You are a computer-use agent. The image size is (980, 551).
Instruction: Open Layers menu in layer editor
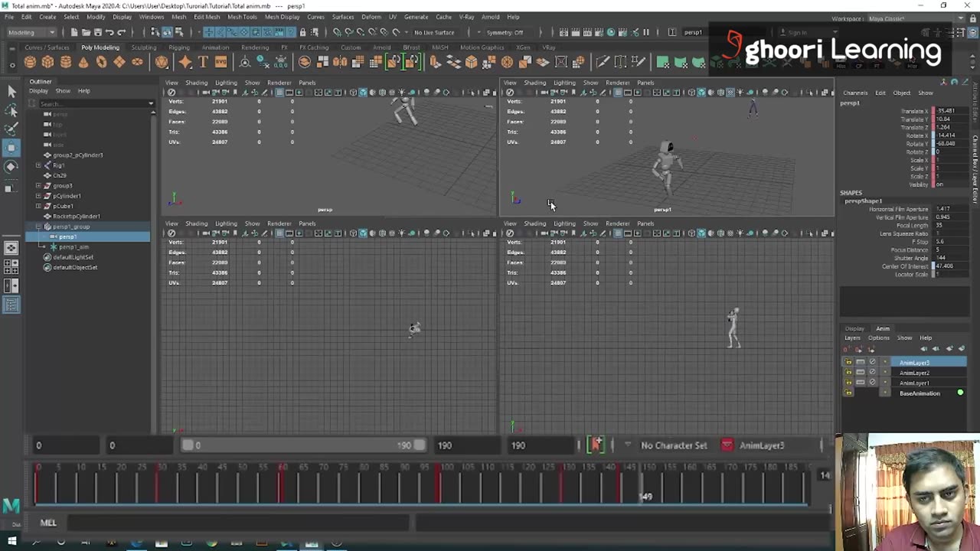pos(852,337)
